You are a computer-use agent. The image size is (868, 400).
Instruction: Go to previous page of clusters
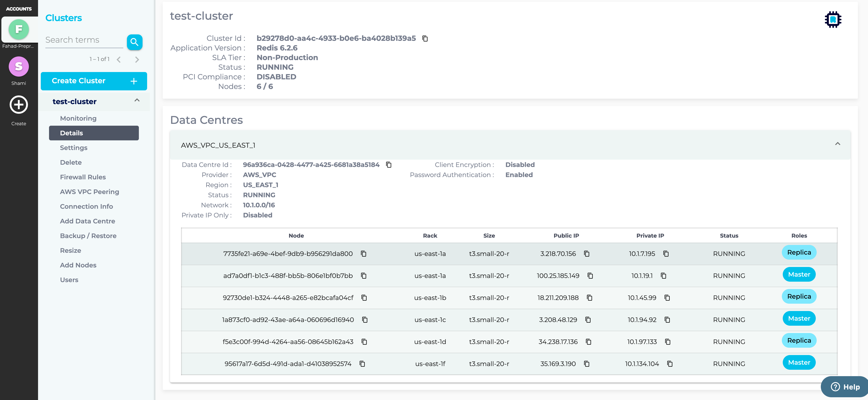pos(119,60)
